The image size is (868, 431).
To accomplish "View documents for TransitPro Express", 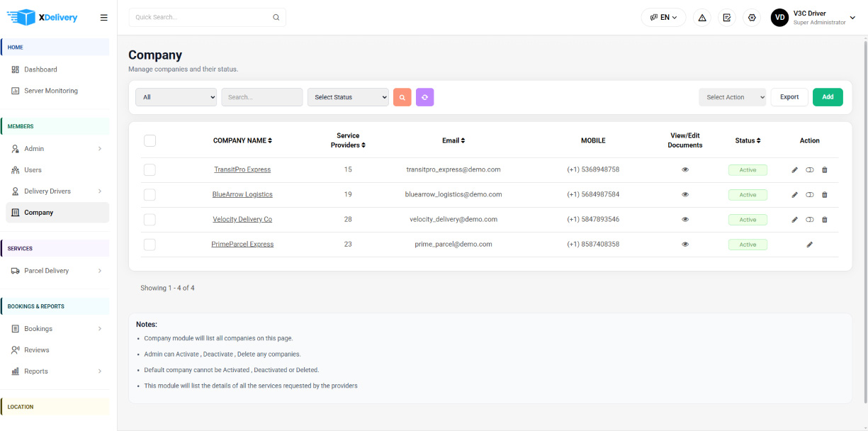I will coord(685,170).
